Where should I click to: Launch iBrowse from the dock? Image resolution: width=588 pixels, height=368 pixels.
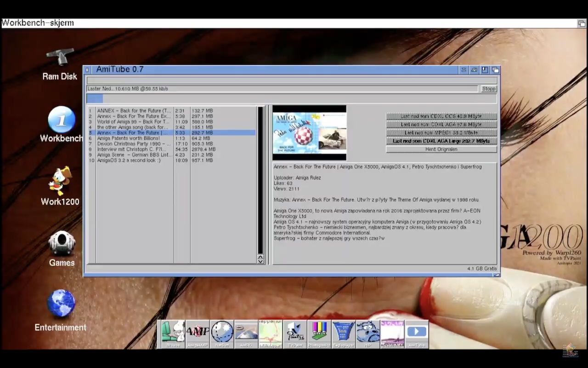[173, 334]
